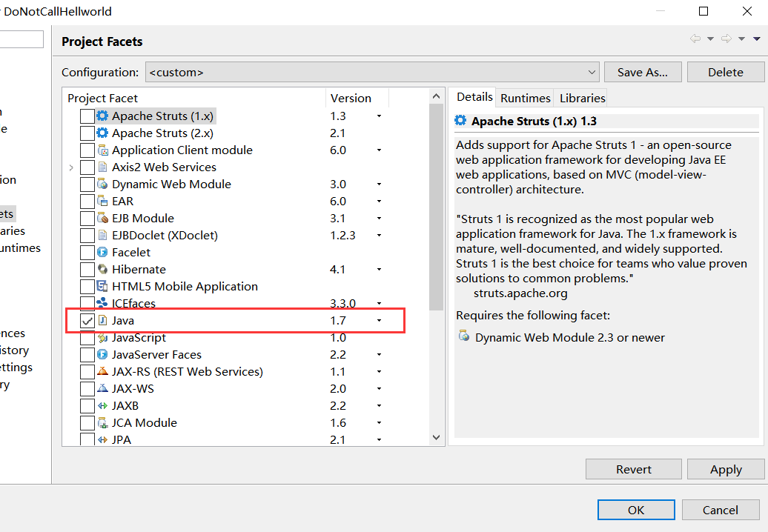
Task: Open version dropdown for Hibernate 4.1
Action: pyautogui.click(x=379, y=270)
